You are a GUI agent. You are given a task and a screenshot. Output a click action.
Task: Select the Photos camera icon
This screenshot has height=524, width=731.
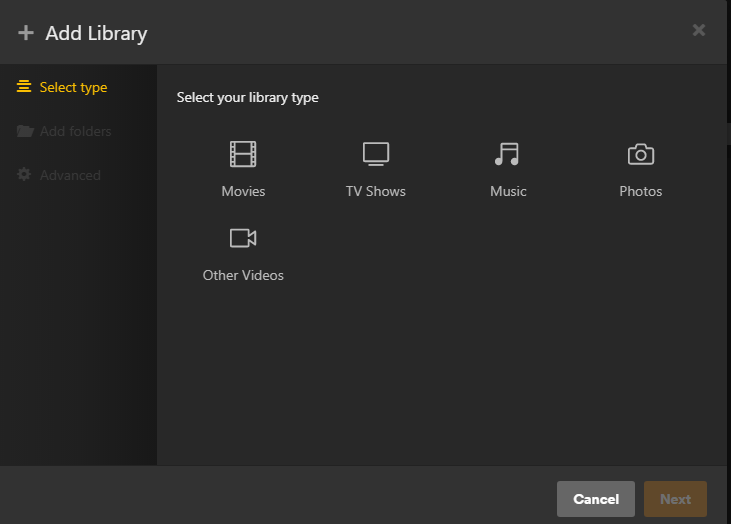tap(641, 154)
